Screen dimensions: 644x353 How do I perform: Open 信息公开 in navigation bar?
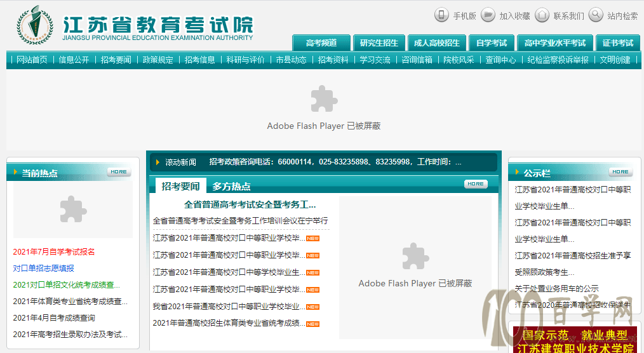tap(74, 60)
